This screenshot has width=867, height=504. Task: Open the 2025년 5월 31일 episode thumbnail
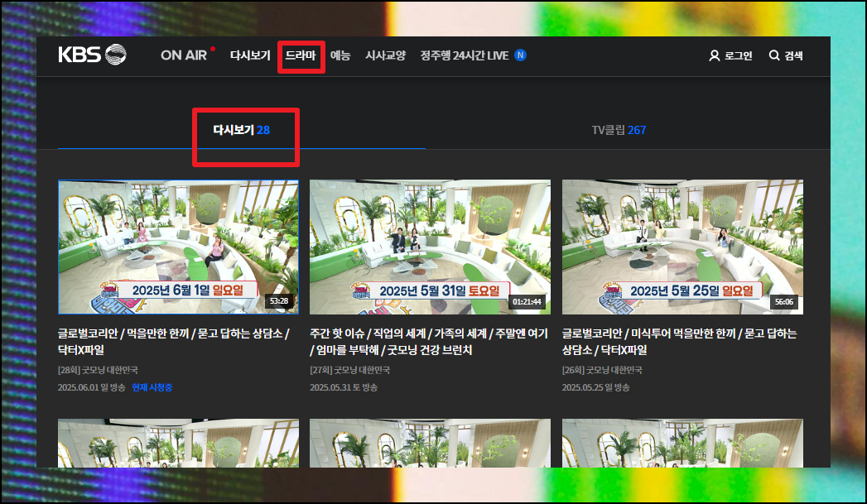430,247
